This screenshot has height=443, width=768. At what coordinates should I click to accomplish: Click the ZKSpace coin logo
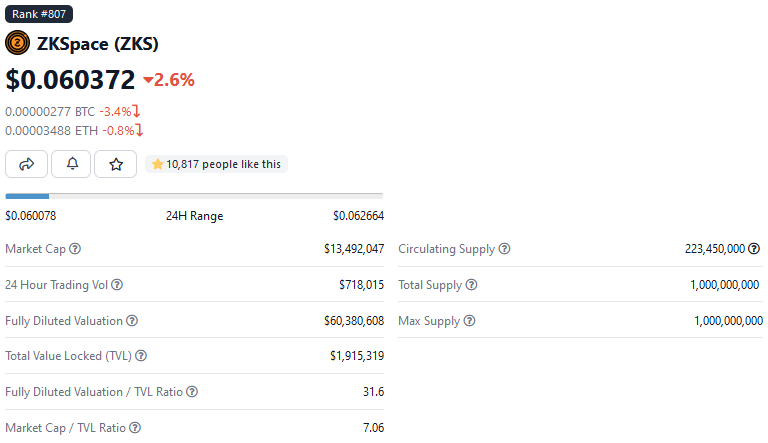coord(17,43)
